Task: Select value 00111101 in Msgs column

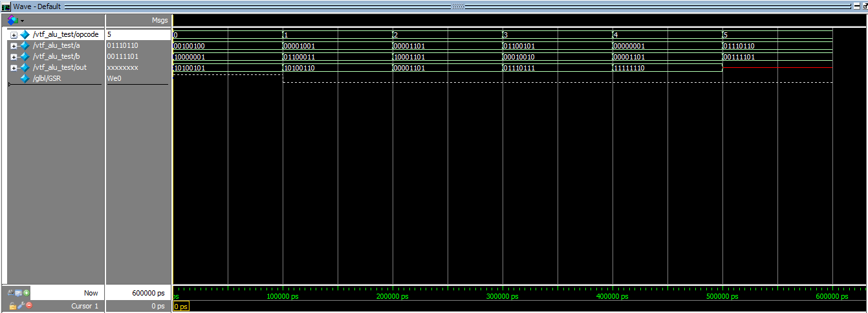Action: tap(122, 56)
